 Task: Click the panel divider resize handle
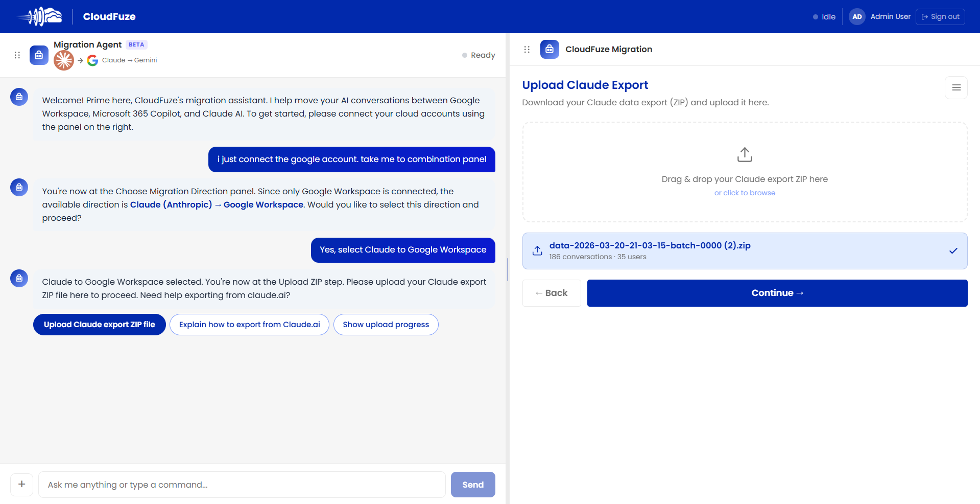(x=507, y=269)
